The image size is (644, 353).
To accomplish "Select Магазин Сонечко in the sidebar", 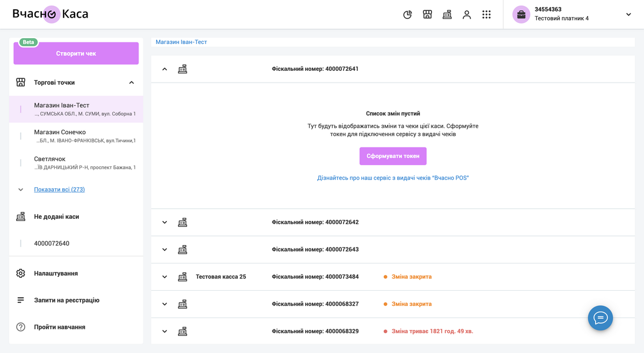I will coord(60,133).
